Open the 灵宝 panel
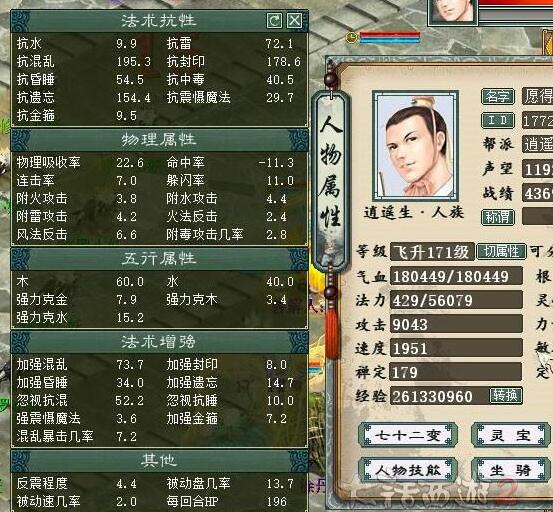This screenshot has height=512, width=553. coord(510,435)
